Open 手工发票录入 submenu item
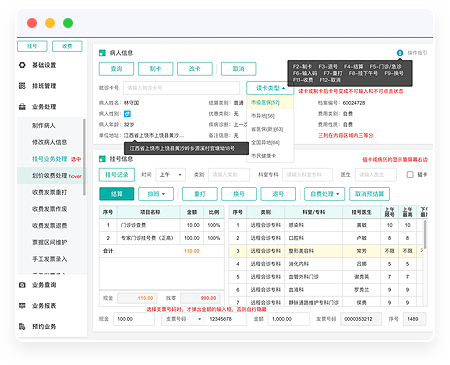This screenshot has width=450, height=365. (x=50, y=259)
